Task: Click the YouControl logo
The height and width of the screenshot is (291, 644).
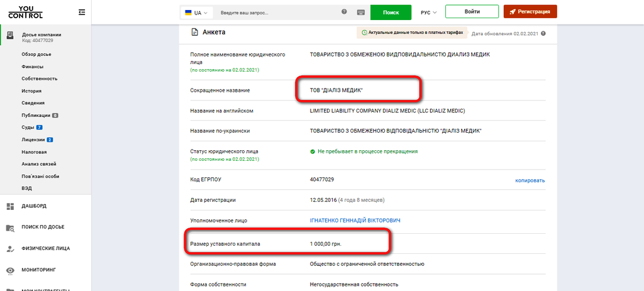Action: 25,13
